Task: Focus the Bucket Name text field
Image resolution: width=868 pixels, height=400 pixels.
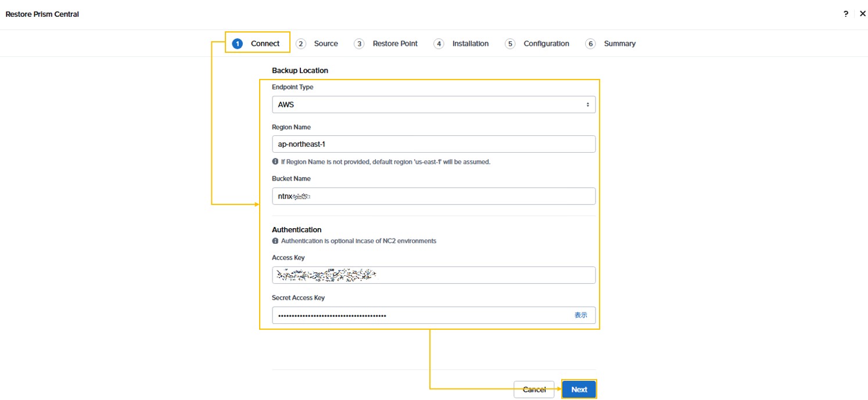Action: pyautogui.click(x=433, y=196)
